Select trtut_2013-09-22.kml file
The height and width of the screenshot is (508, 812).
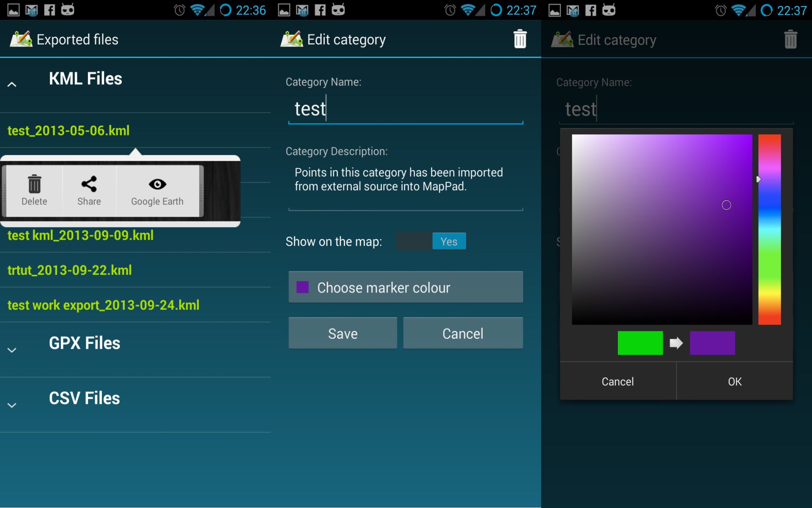tap(70, 270)
